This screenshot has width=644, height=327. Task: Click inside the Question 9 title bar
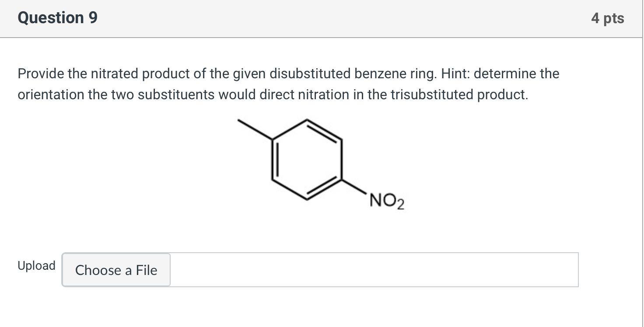306,18
